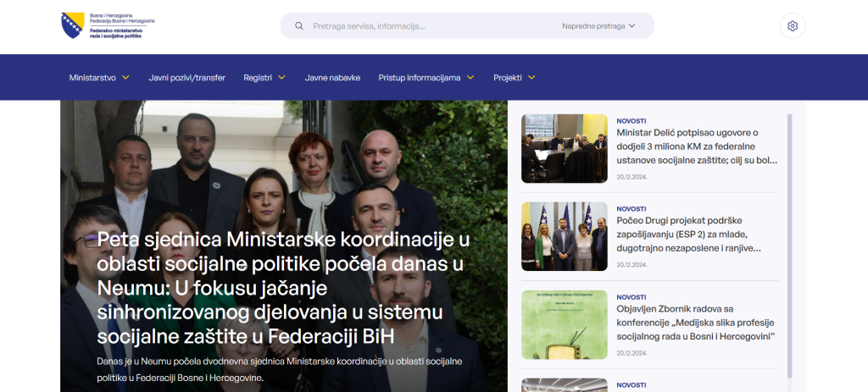Viewport: 868px width, 392px height.
Task: Click the date 20.12.2024. under the ESP 2 article
Action: (632, 265)
